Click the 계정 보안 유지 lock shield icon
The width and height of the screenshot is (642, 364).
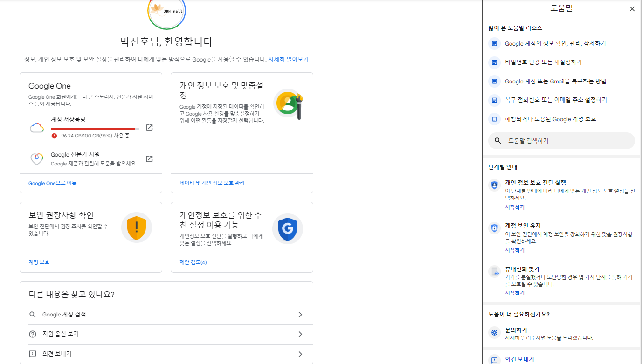tap(494, 228)
